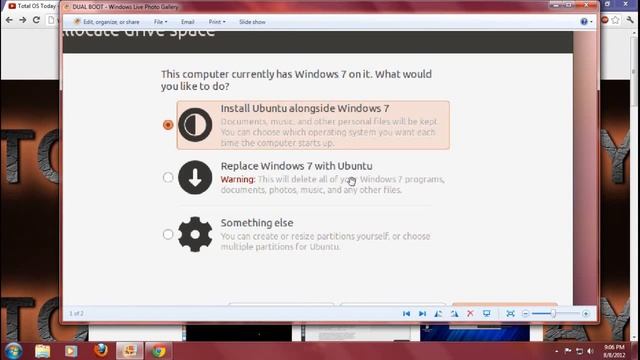Open Action Center flag icon

pyautogui.click(x=568, y=351)
